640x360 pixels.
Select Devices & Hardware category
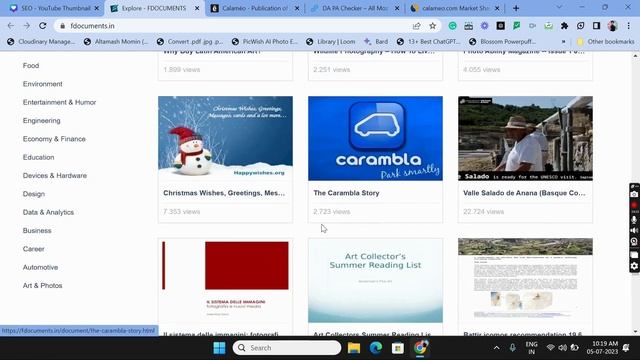55,176
